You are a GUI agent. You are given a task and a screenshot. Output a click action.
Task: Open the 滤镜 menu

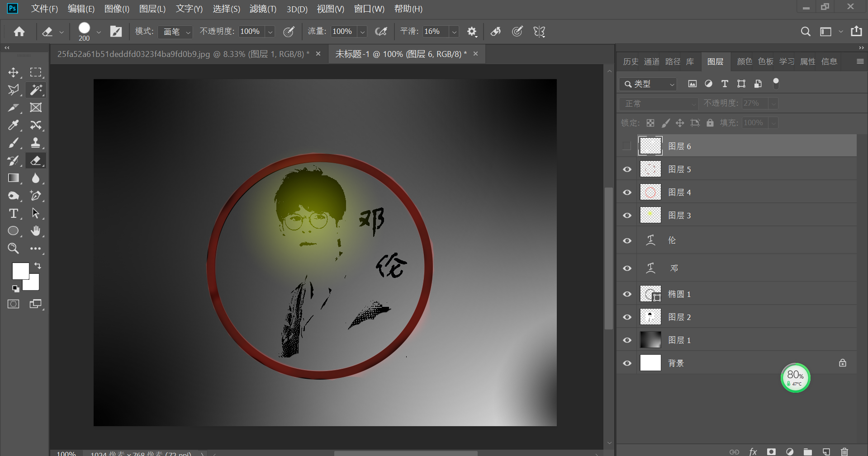pos(262,9)
